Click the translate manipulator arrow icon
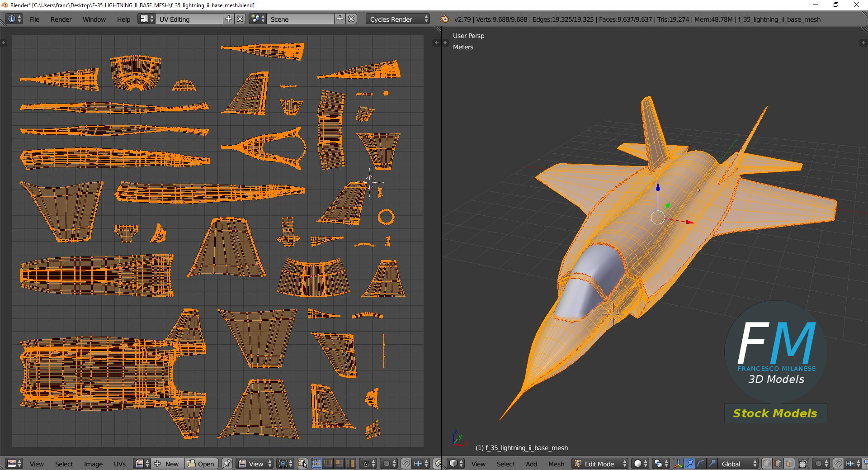Image resolution: width=868 pixels, height=470 pixels. [689, 464]
